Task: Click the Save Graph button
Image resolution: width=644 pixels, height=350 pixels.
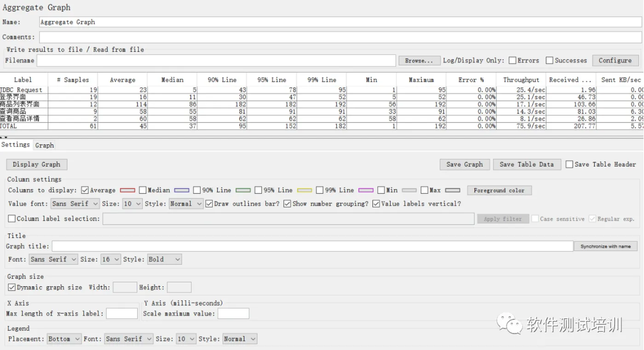Action: pyautogui.click(x=465, y=164)
